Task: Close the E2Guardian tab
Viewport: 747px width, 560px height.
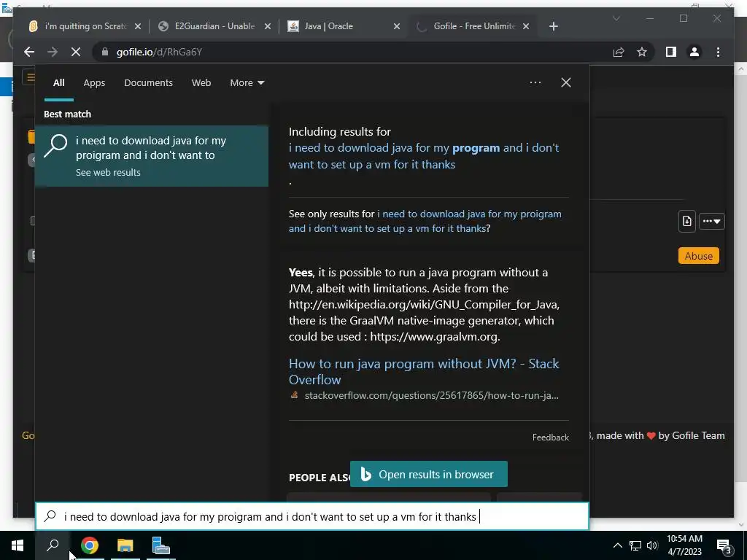Action: coord(268,26)
